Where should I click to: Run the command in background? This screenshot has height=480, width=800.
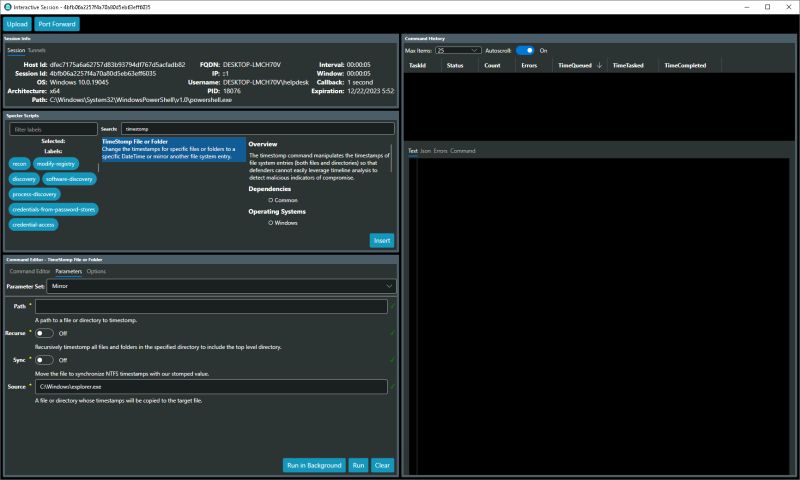314,465
